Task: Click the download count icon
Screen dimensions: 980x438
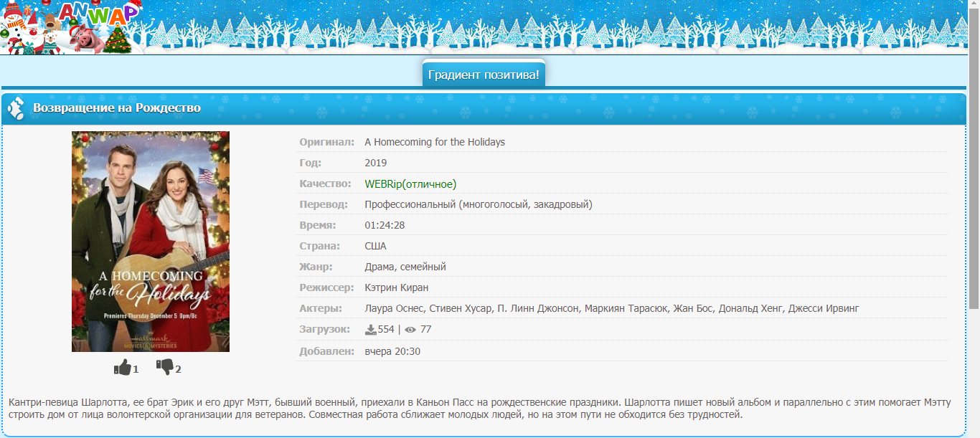Action: coord(371,330)
